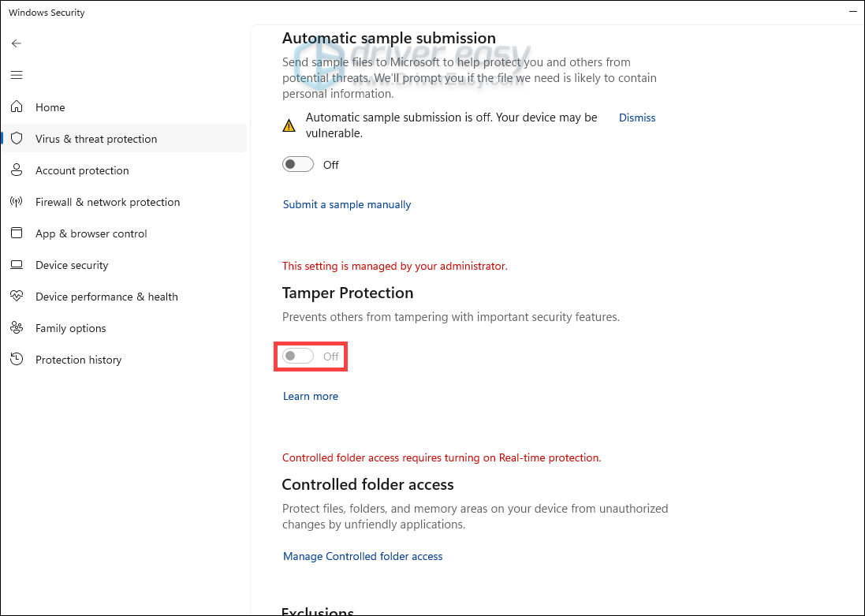The width and height of the screenshot is (865, 616).
Task: Toggle Automatic sample submission switch
Action: click(298, 165)
